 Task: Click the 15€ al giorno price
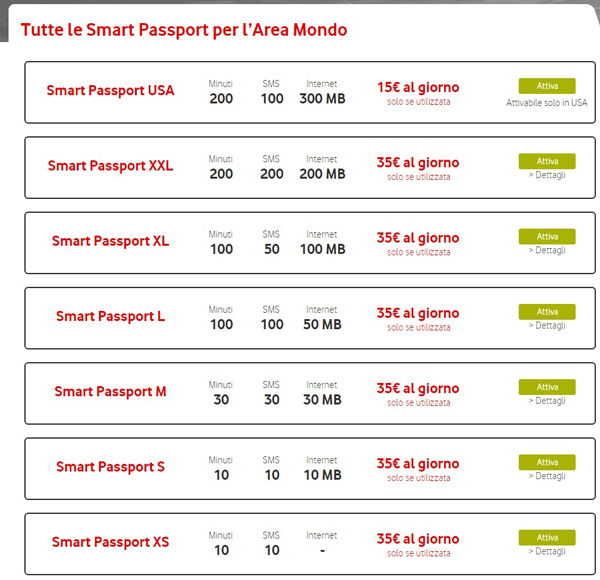click(x=418, y=87)
